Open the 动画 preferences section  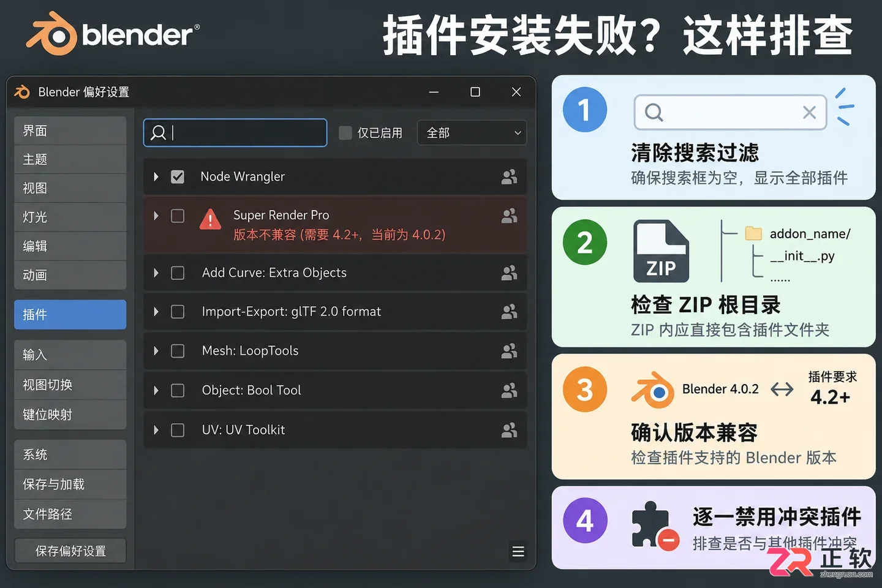click(70, 275)
